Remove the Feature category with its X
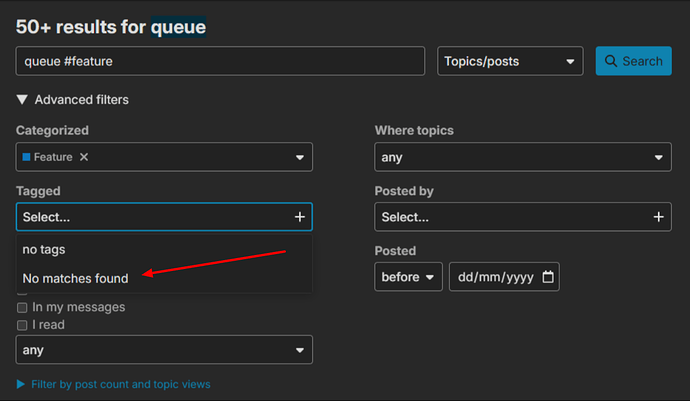690x401 pixels. tap(84, 157)
